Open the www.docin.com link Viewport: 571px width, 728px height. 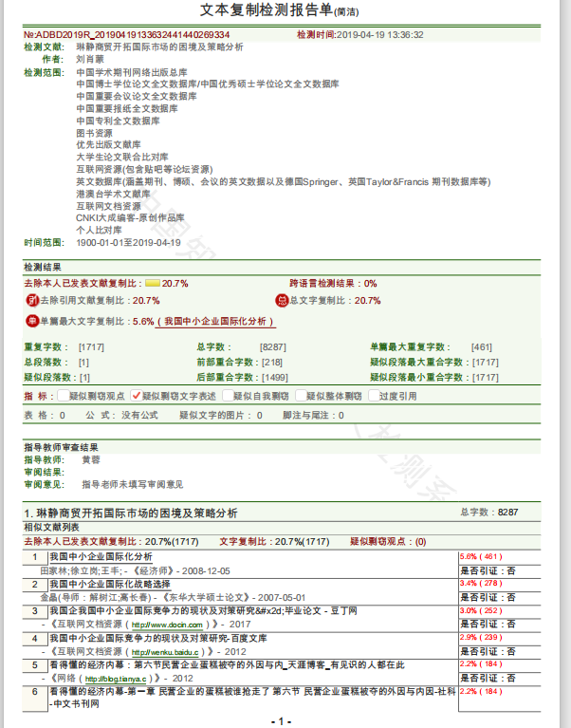click(167, 625)
